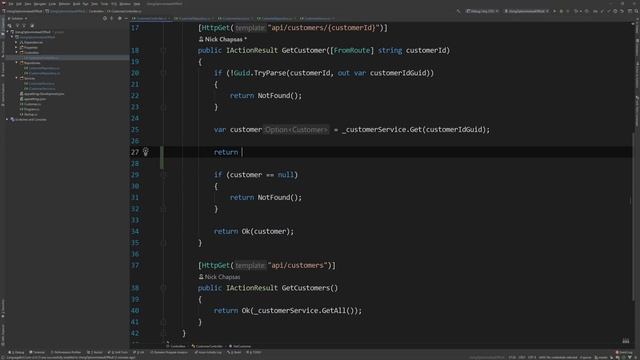The image size is (640, 360).
Task: Click line number 34 in the gutter
Action: tap(135, 231)
